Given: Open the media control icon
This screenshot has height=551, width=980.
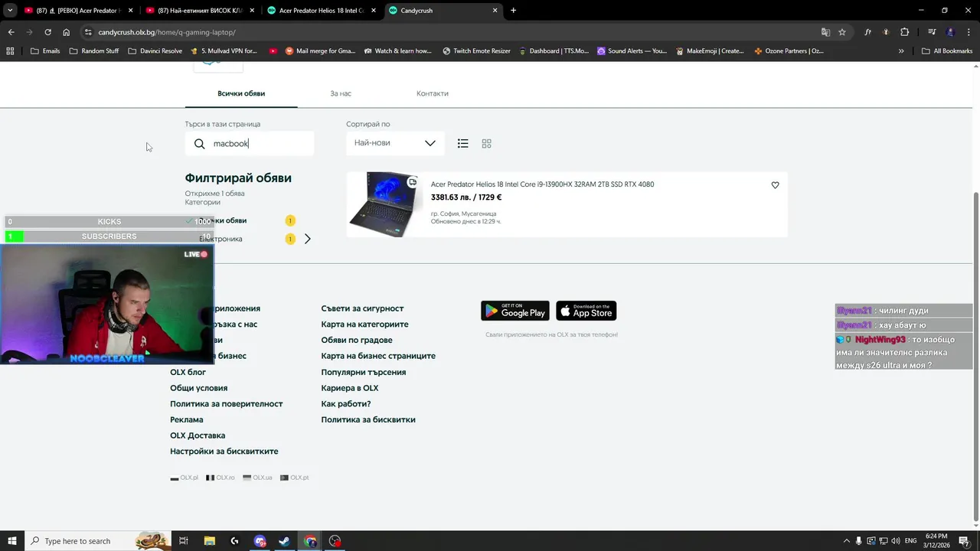Looking at the screenshot, I should 932,32.
